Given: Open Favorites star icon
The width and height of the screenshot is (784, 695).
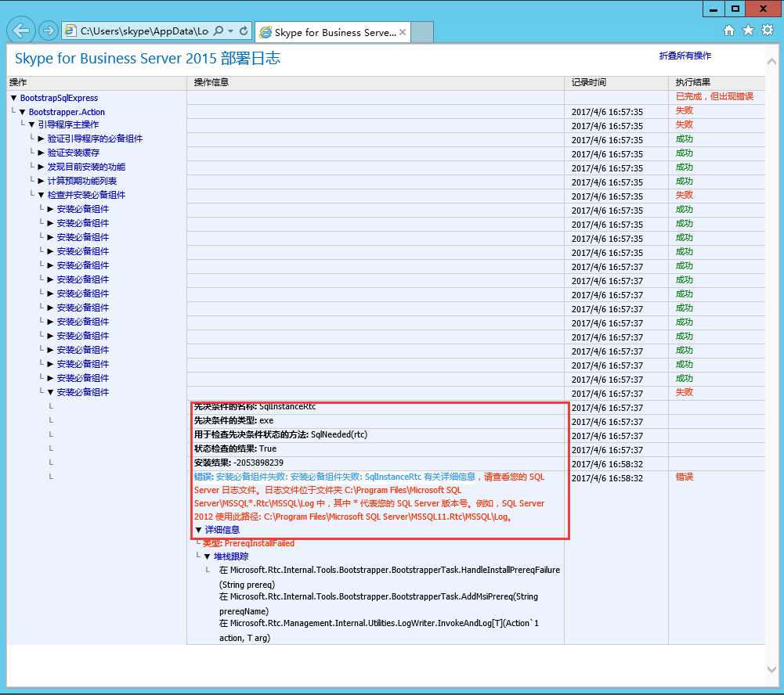Looking at the screenshot, I should 748,31.
